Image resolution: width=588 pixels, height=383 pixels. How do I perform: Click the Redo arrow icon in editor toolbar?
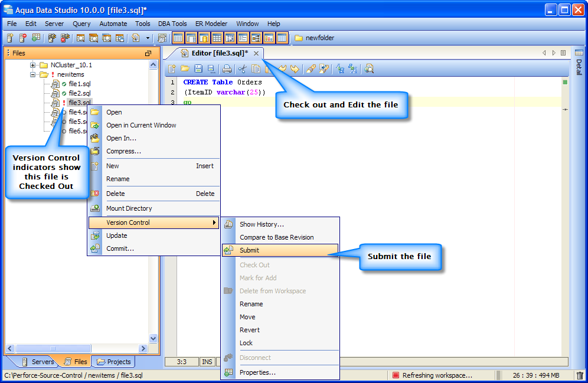295,68
